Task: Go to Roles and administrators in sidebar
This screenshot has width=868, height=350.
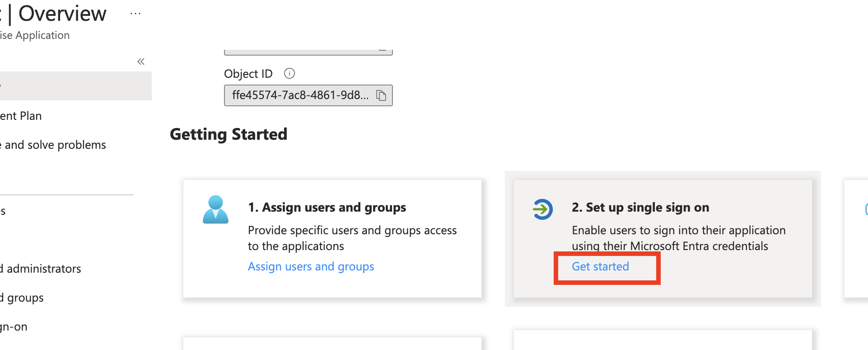Action: [41, 269]
